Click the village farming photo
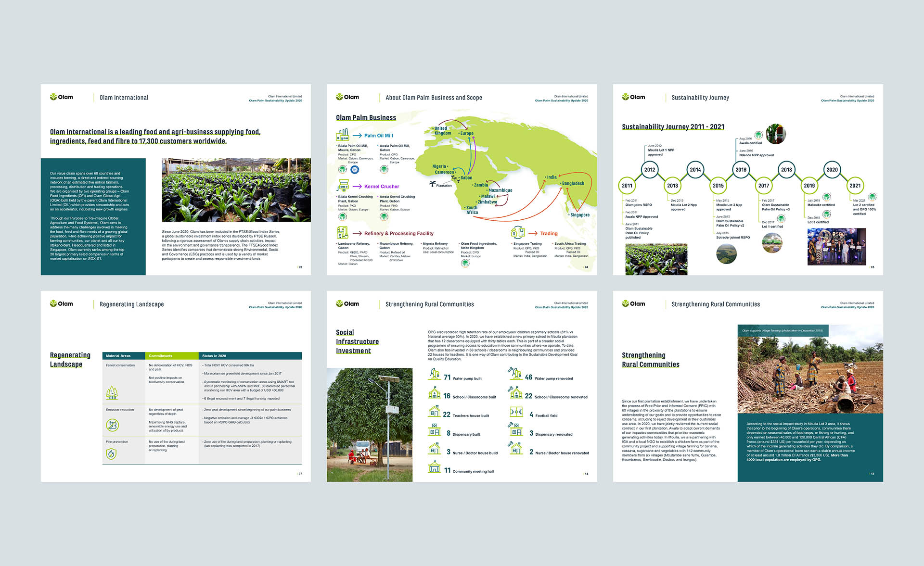Viewport: 924px width, 566px height. coord(810,369)
